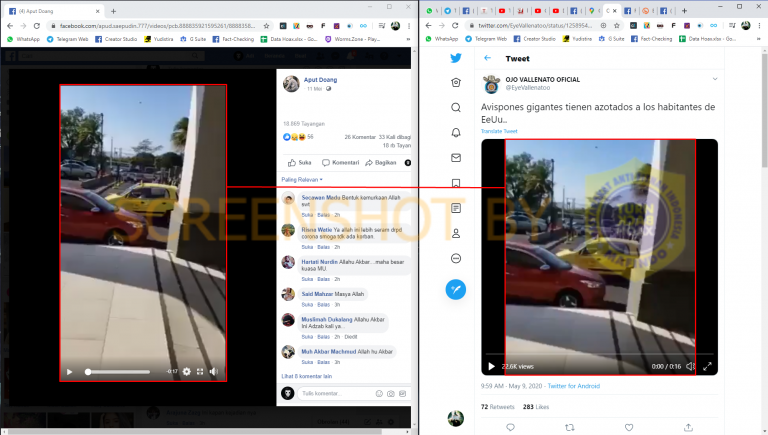Focus the Tulis komentar input field
This screenshot has width=768, height=435.
click(336, 393)
